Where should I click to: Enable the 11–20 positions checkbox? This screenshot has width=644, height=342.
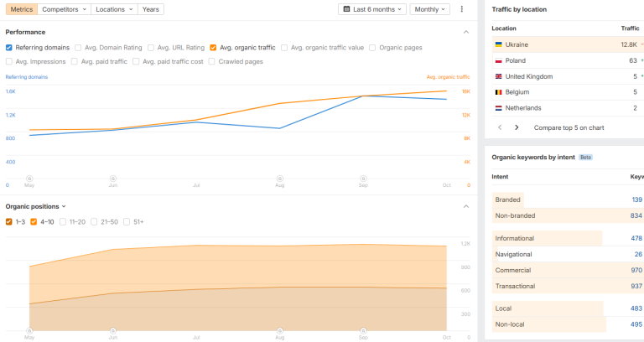pyautogui.click(x=63, y=221)
